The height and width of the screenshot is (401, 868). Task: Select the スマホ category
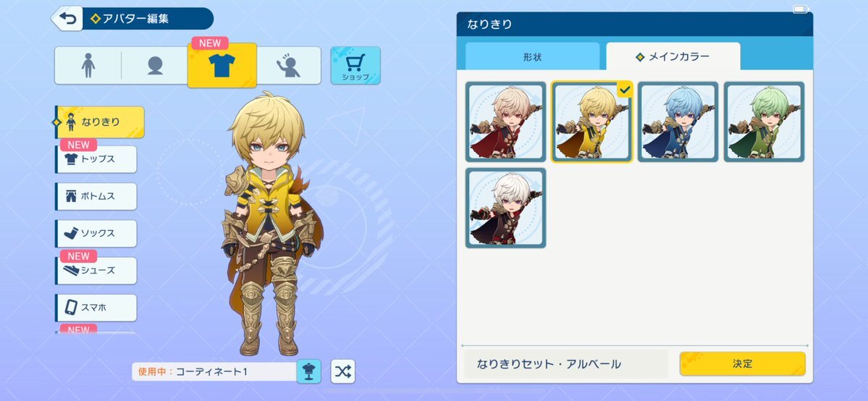point(96,308)
